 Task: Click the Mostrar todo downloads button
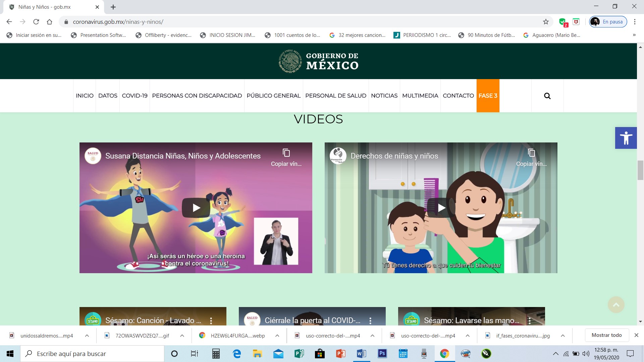[606, 335]
